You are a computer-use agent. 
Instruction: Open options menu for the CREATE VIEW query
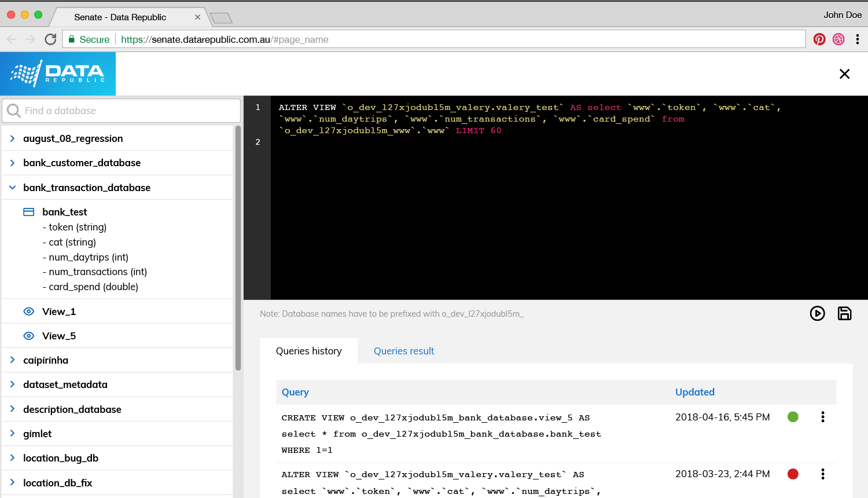pos(822,417)
